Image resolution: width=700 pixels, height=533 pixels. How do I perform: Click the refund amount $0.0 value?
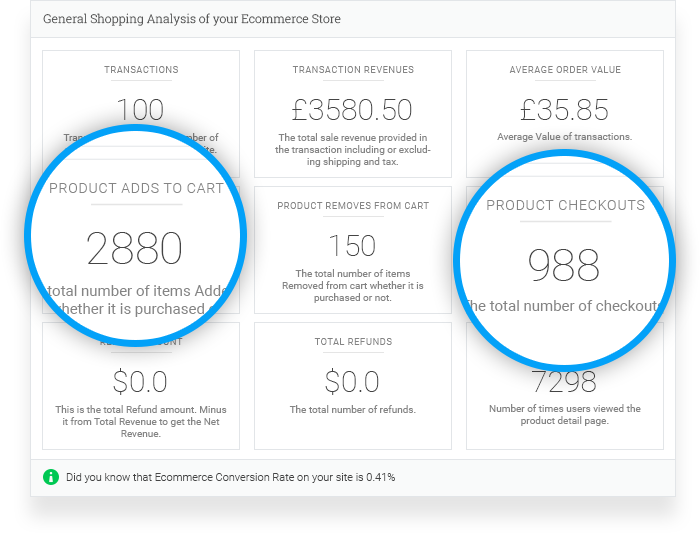click(140, 382)
